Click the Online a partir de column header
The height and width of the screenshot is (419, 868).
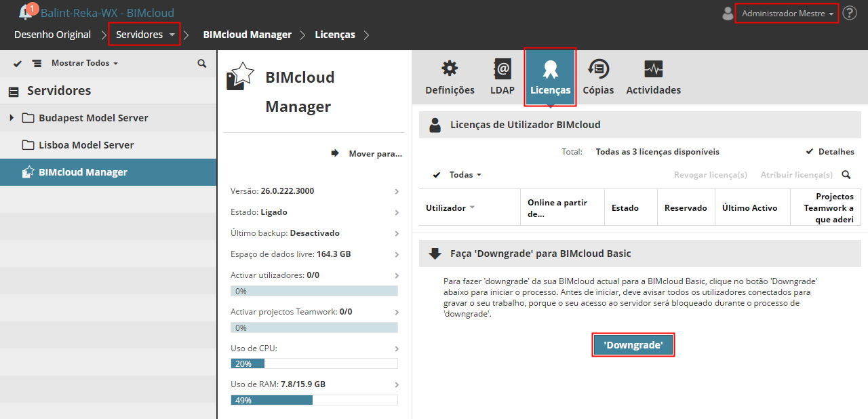pos(562,207)
